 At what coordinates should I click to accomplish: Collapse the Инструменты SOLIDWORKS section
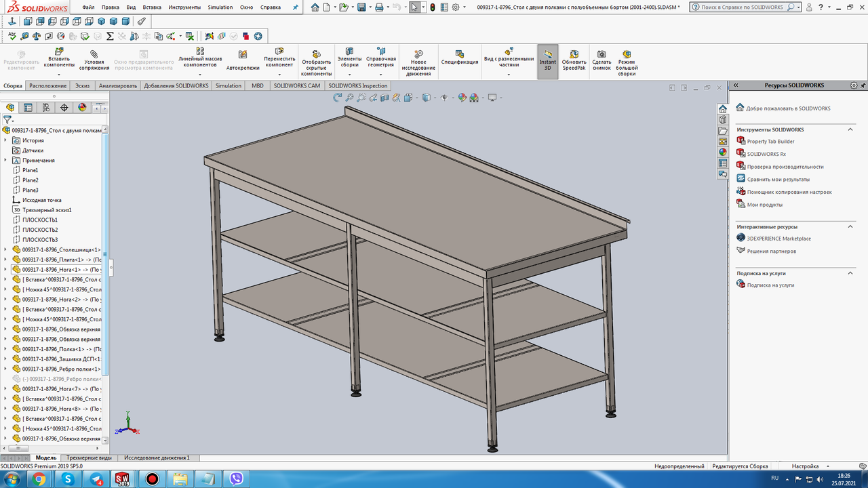(850, 129)
